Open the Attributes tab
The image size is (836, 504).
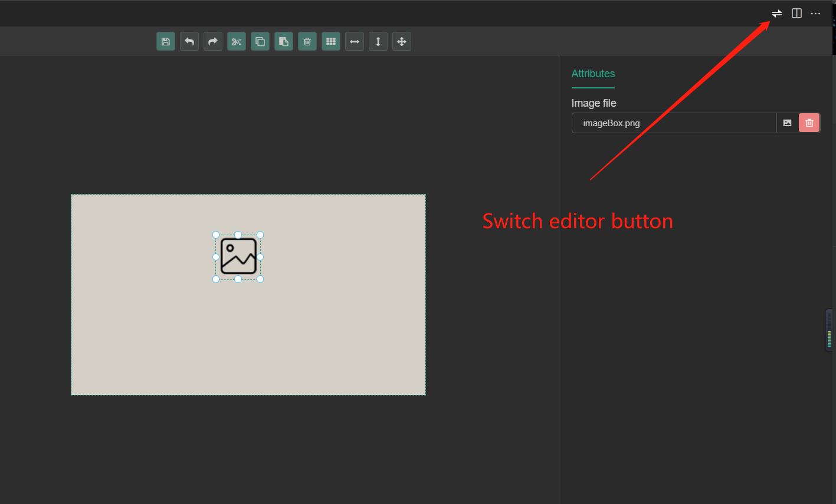(x=593, y=74)
